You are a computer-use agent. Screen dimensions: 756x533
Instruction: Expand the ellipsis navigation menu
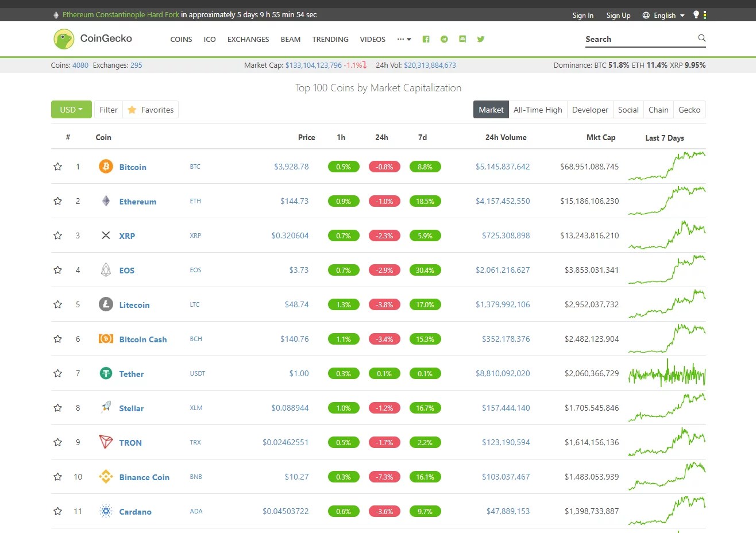(404, 39)
